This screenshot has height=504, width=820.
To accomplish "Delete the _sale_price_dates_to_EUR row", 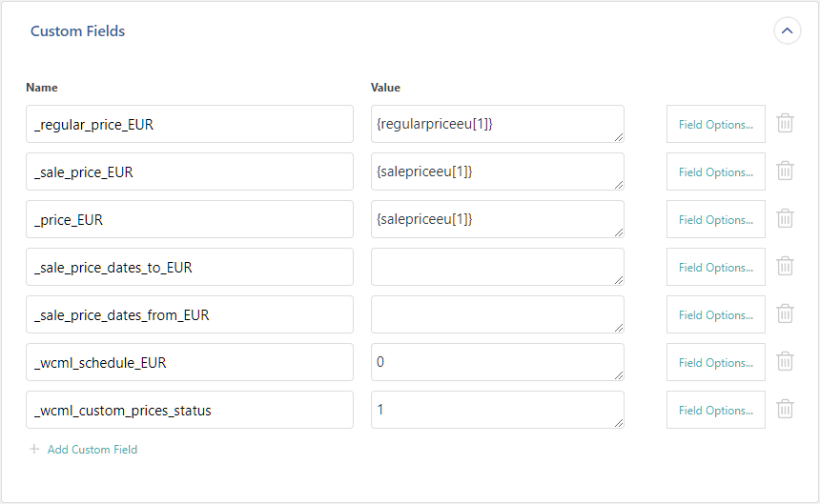I will coord(785,266).
